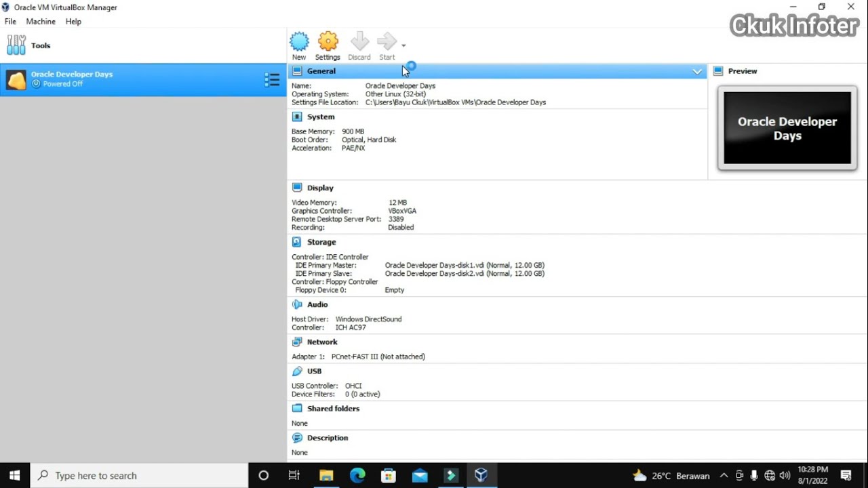Click the Storage section header
Viewport: 868px width, 488px height.
pos(321,242)
